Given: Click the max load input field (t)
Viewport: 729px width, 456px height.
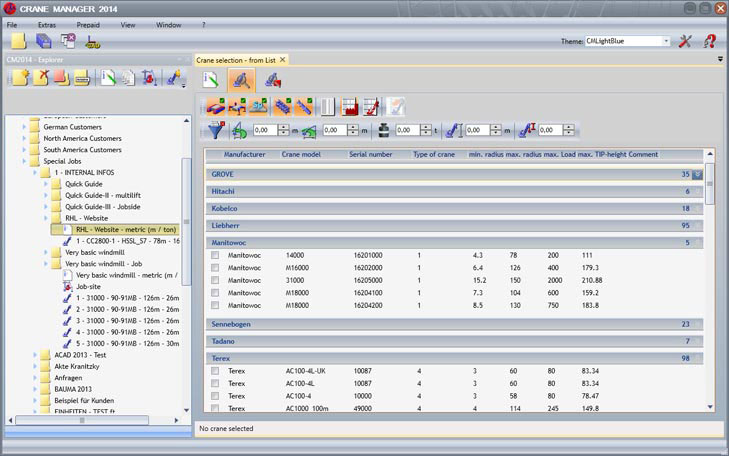Looking at the screenshot, I should [x=408, y=130].
